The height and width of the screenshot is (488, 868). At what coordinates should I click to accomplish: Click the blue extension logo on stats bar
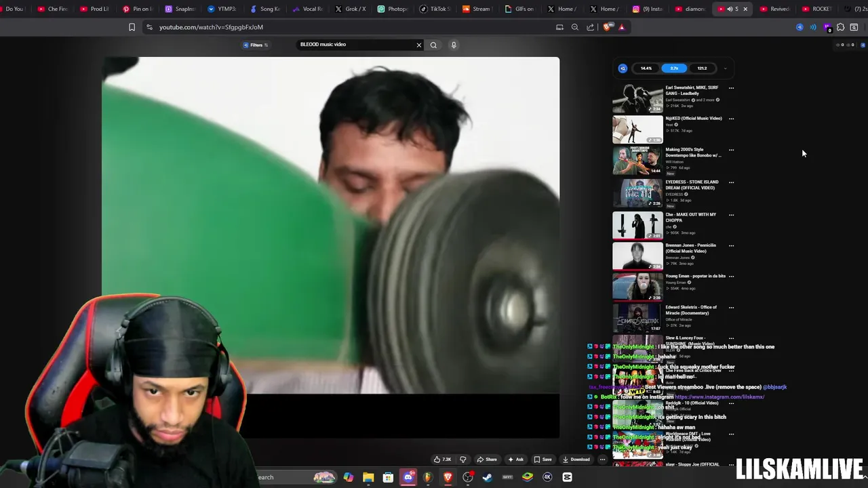(623, 68)
